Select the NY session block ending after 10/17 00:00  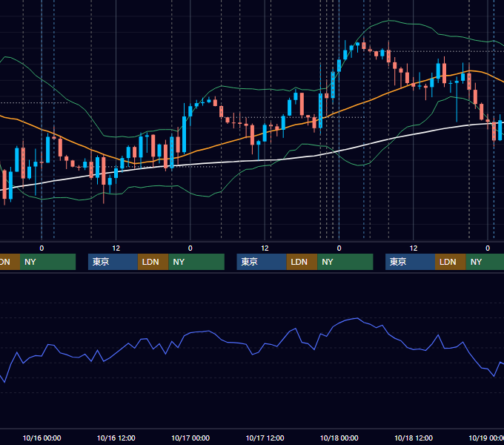pos(196,262)
